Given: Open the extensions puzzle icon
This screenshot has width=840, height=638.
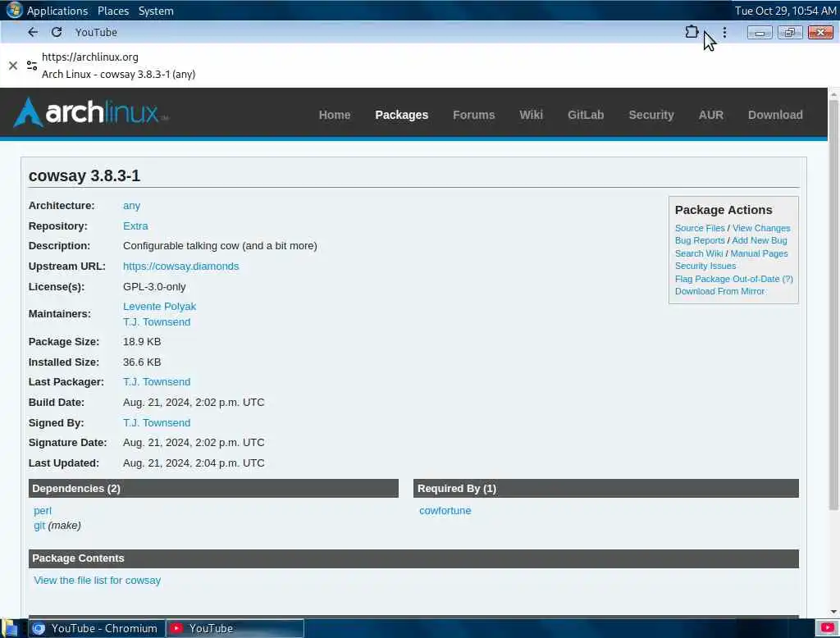Looking at the screenshot, I should (692, 32).
